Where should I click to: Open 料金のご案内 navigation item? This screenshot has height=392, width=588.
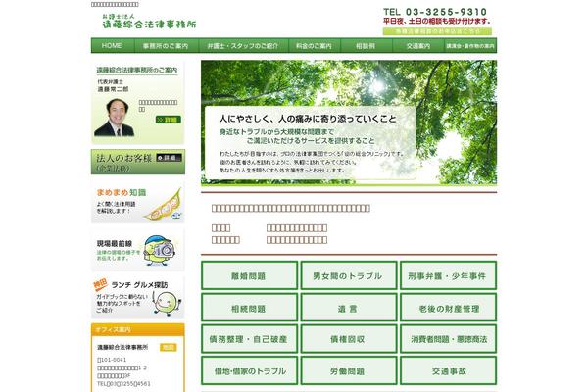pos(314,45)
